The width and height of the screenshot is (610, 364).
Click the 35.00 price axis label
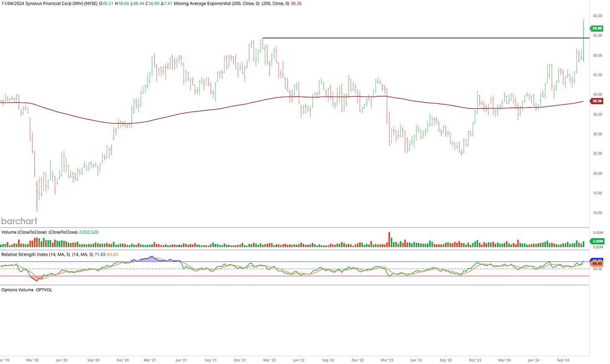point(597,114)
